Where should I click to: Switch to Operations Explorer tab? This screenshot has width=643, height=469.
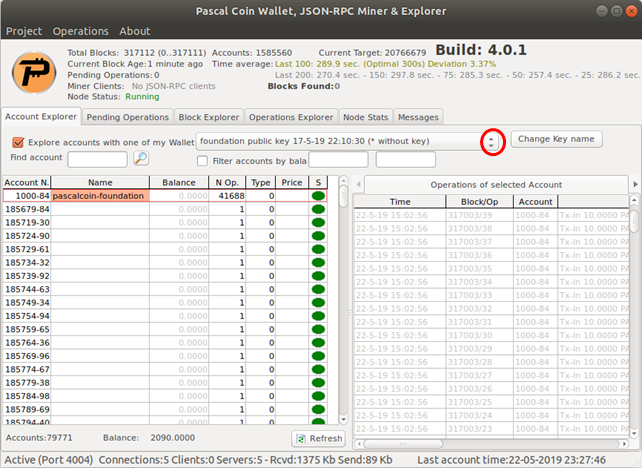291,117
